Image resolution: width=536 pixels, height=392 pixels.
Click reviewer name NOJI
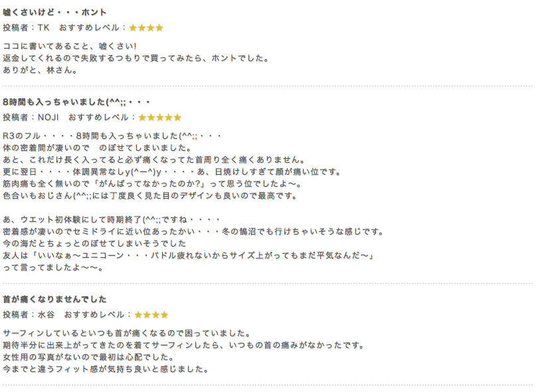tap(48, 118)
